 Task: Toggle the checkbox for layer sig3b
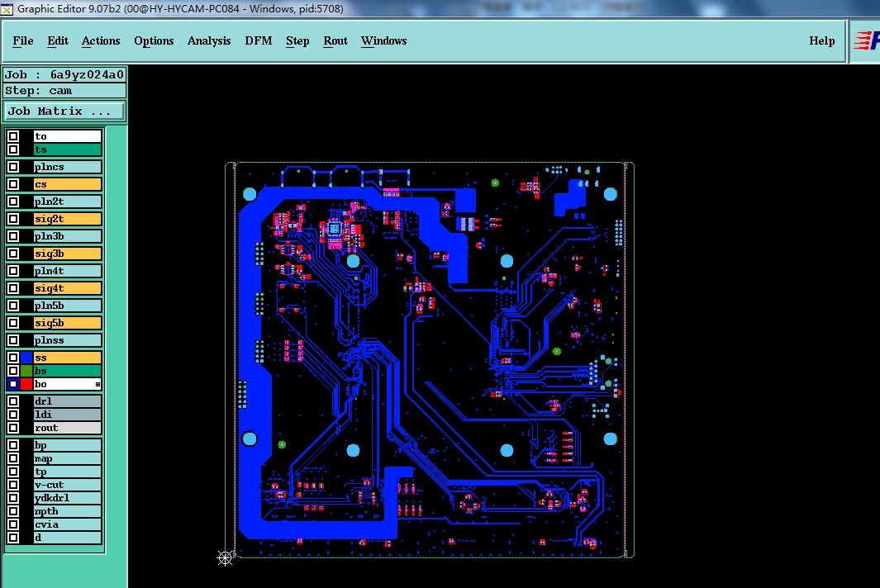click(x=13, y=254)
